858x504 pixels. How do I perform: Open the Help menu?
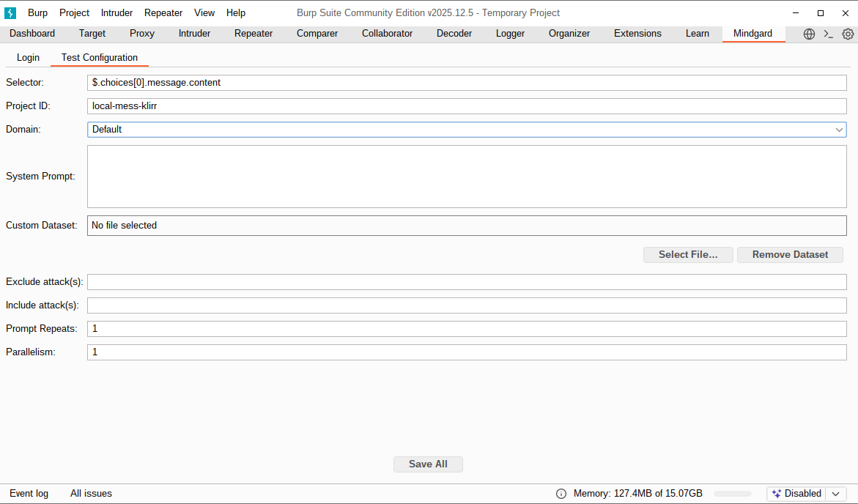click(x=236, y=12)
